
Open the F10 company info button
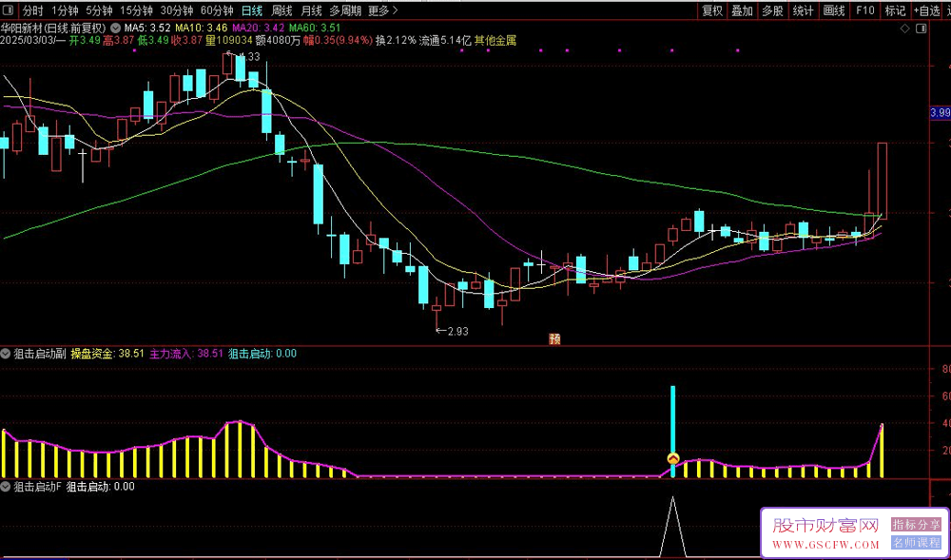[864, 10]
